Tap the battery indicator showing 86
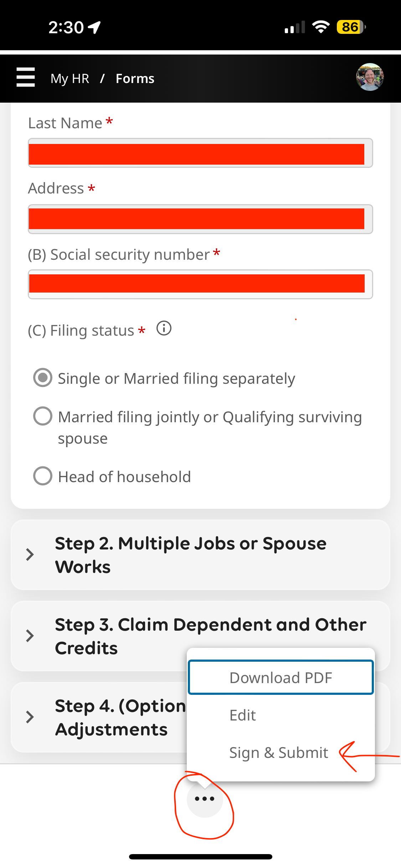This screenshot has width=401, height=868. click(351, 27)
